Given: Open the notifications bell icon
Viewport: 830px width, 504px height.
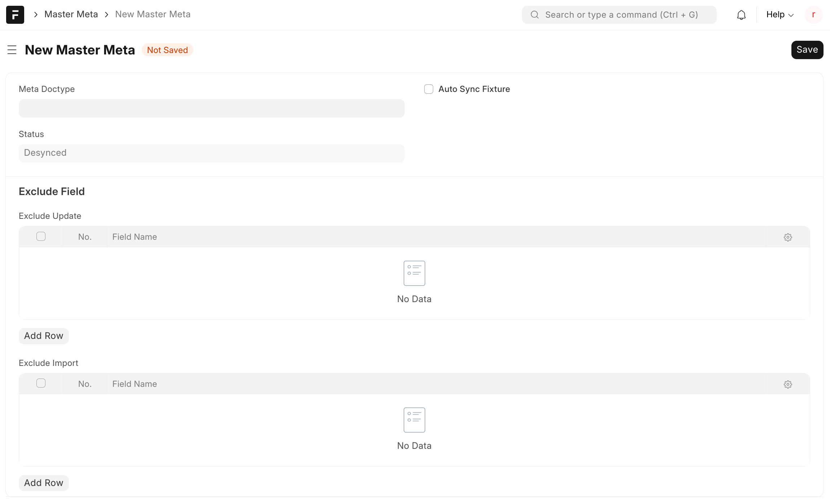Looking at the screenshot, I should tap(741, 15).
